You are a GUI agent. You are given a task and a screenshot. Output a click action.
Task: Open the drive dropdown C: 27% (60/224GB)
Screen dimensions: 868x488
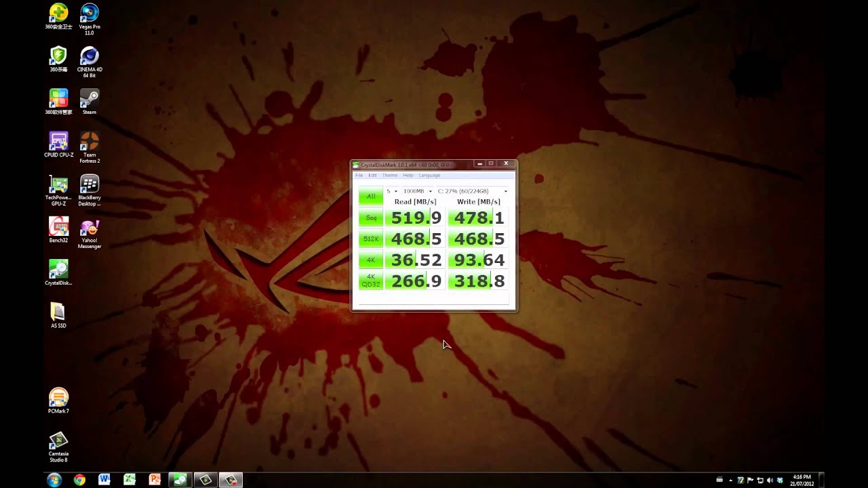(x=472, y=191)
